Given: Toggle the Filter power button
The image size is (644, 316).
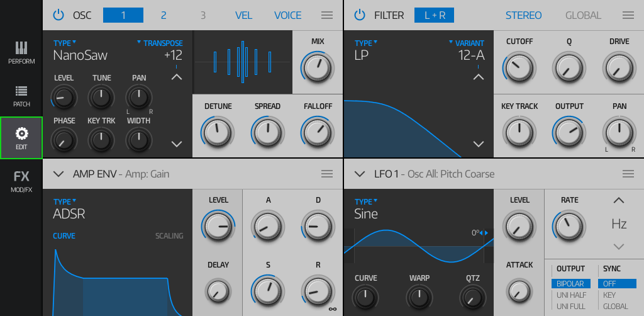Looking at the screenshot, I should (x=359, y=15).
